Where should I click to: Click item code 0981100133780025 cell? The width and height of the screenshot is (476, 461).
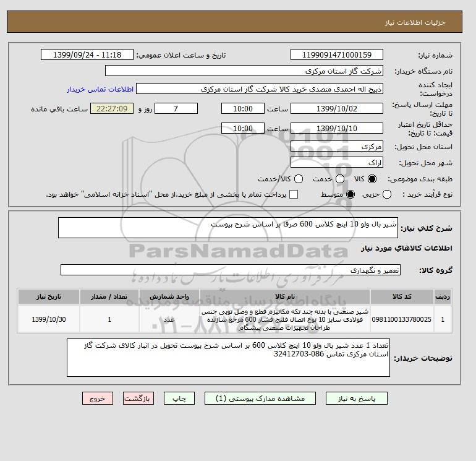[402, 319]
